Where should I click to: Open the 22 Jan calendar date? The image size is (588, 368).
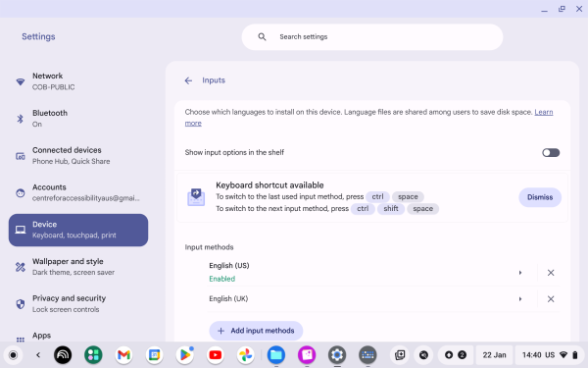tap(494, 355)
